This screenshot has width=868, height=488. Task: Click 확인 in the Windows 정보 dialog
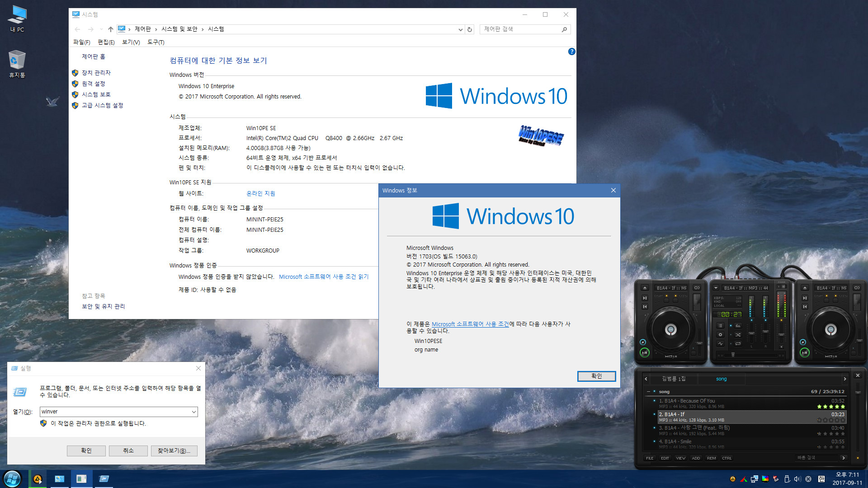click(x=597, y=376)
